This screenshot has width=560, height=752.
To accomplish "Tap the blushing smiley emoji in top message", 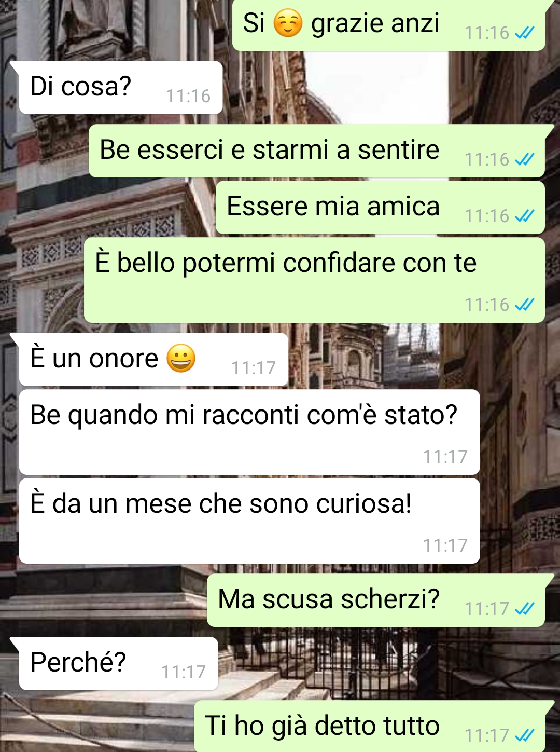I will tap(288, 24).
